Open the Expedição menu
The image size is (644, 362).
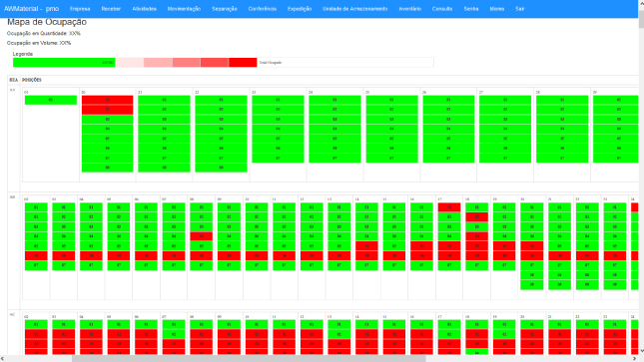tap(300, 9)
